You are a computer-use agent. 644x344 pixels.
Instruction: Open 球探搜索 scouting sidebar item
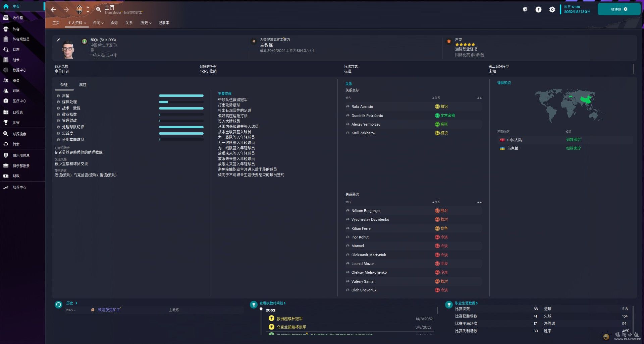point(22,134)
